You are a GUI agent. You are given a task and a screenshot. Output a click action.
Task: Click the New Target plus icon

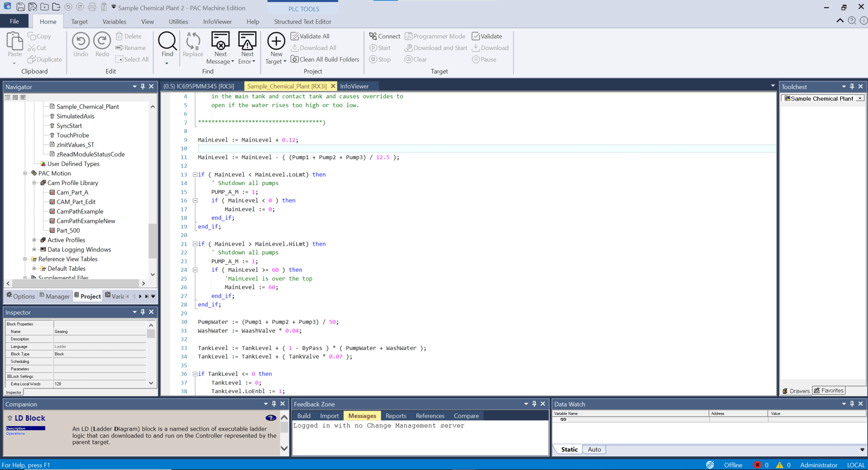coord(276,41)
